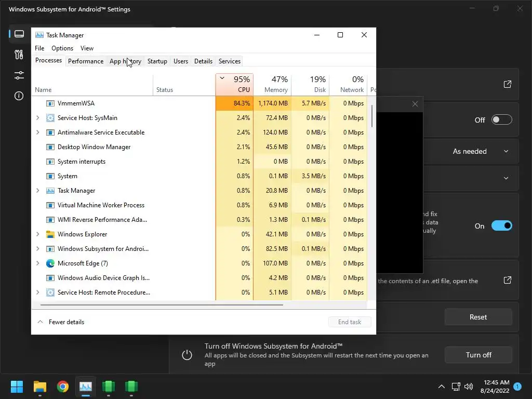
Task: Select the Processes tab
Action: pos(48,60)
